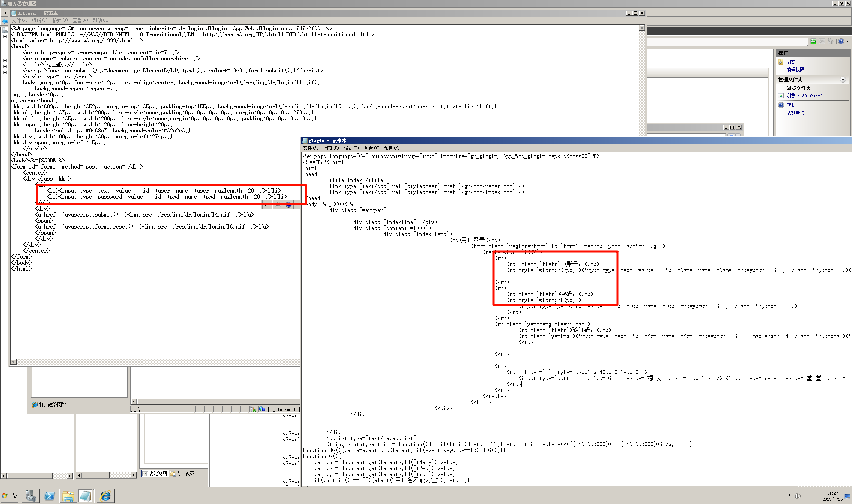Click the 开始 start button
This screenshot has width=852, height=504.
click(x=9, y=496)
